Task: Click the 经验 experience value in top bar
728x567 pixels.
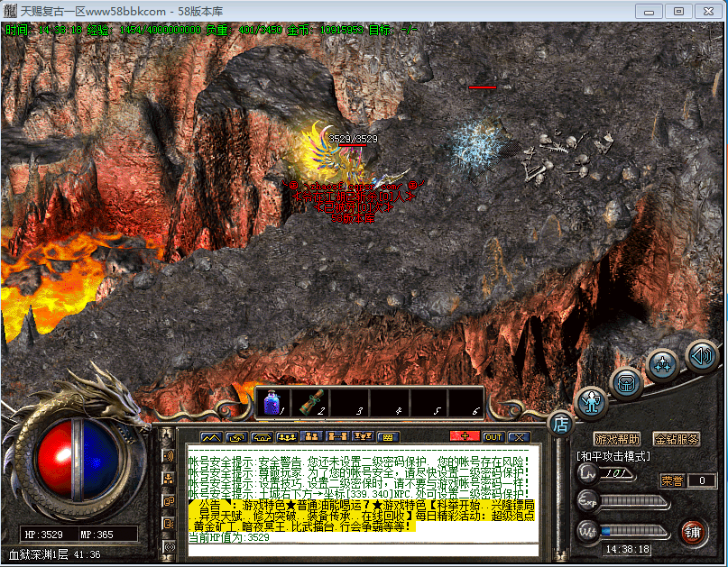Action: (x=144, y=30)
